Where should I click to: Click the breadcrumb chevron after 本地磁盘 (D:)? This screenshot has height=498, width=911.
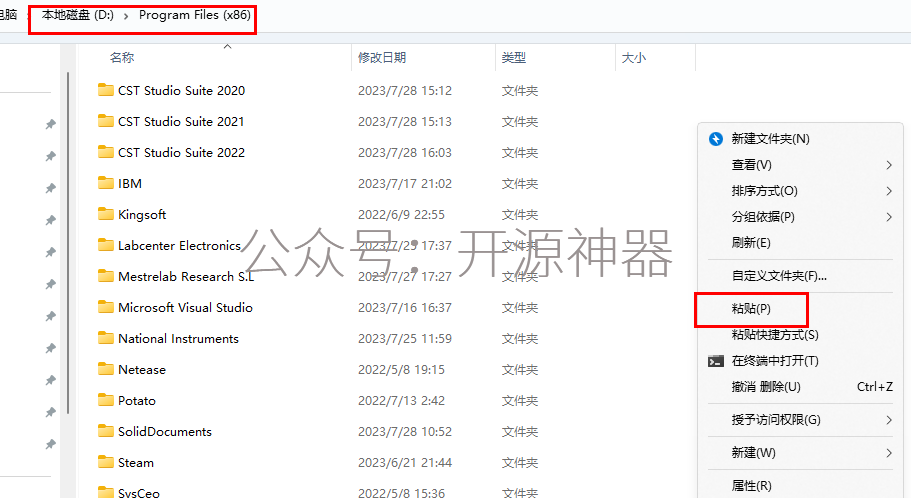click(126, 16)
